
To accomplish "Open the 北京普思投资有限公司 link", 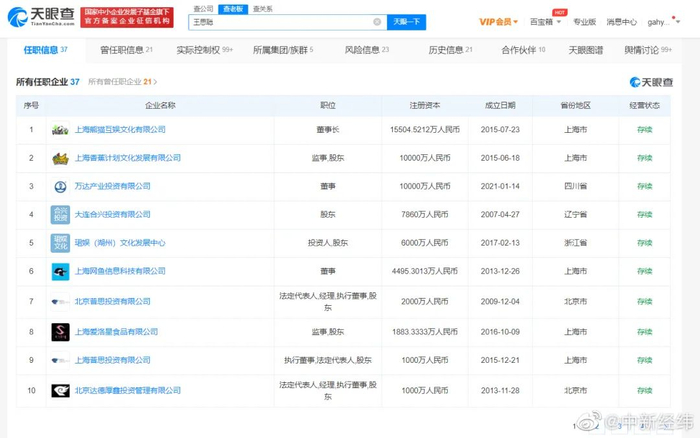I will pyautogui.click(x=112, y=302).
